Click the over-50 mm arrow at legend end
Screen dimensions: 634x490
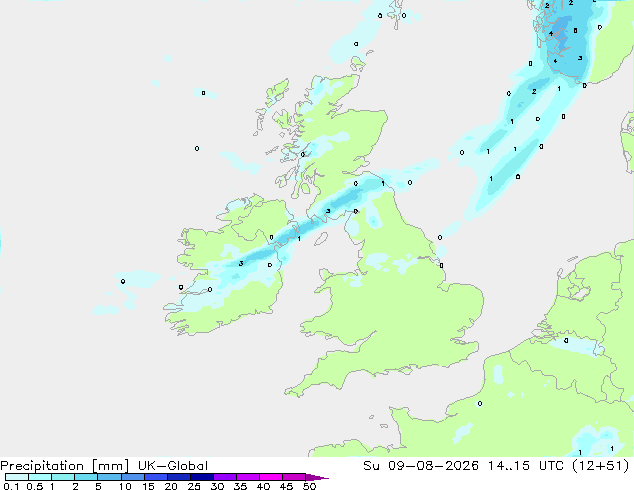tap(317, 477)
